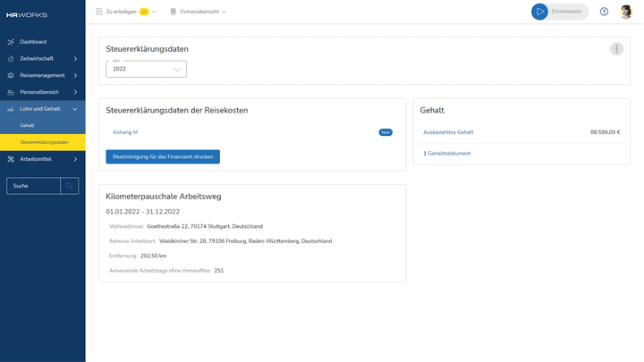Open the user profile avatar
Image resolution: width=644 pixels, height=362 pixels.
pyautogui.click(x=626, y=12)
